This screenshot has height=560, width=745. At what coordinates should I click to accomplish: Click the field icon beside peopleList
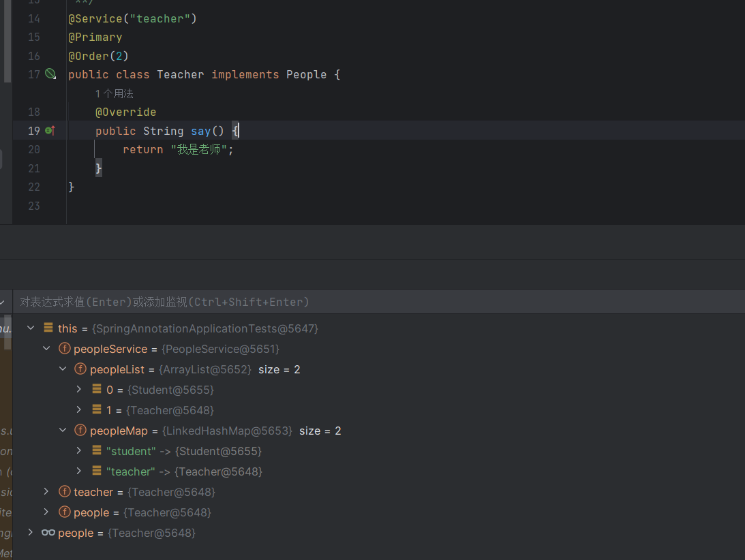[x=81, y=369]
